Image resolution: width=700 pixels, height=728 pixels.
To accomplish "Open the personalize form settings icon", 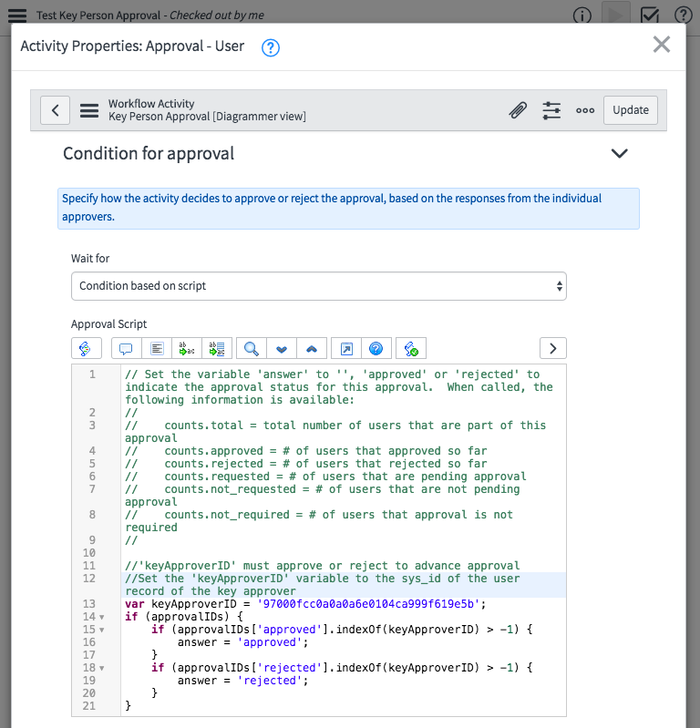I will pos(551,110).
